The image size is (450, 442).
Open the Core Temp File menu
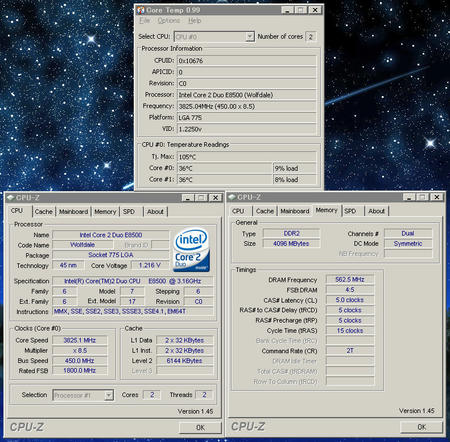[x=144, y=21]
